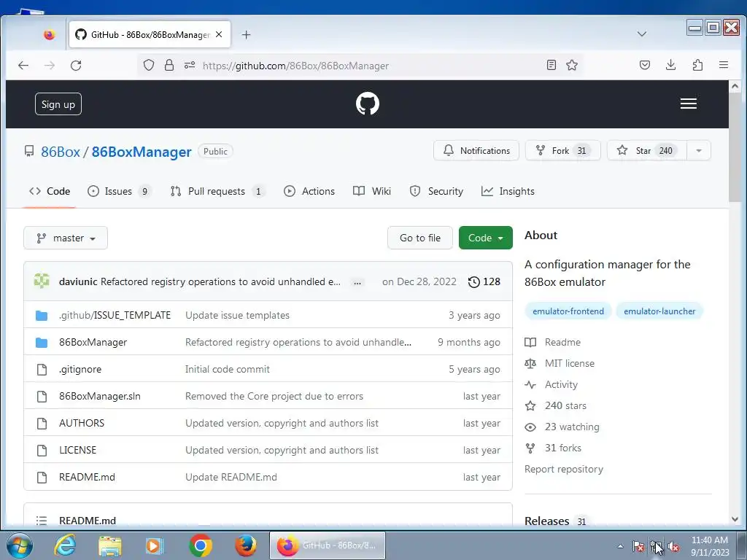Expand commit message ellipsis button
Screen dimensions: 747x560
pyautogui.click(x=357, y=282)
